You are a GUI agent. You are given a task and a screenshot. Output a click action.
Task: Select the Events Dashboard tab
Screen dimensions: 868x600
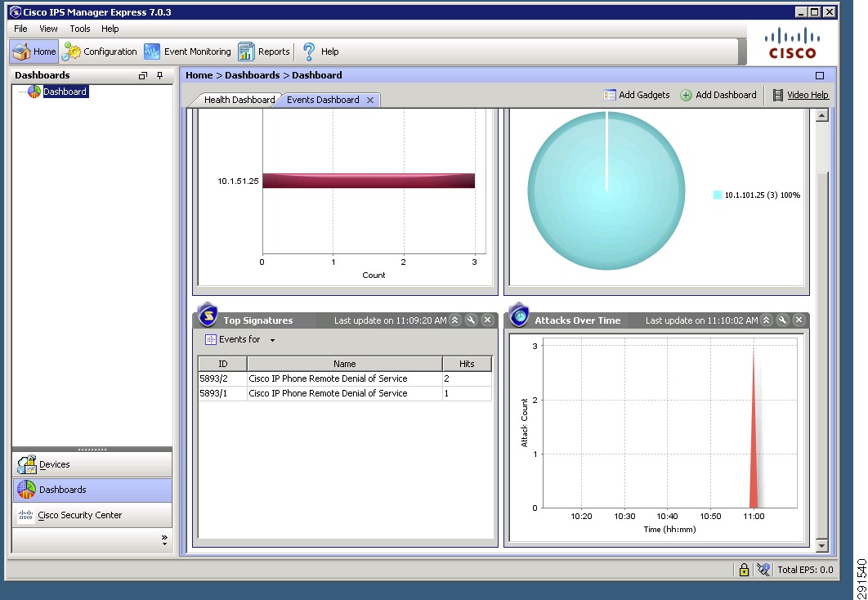[x=323, y=100]
